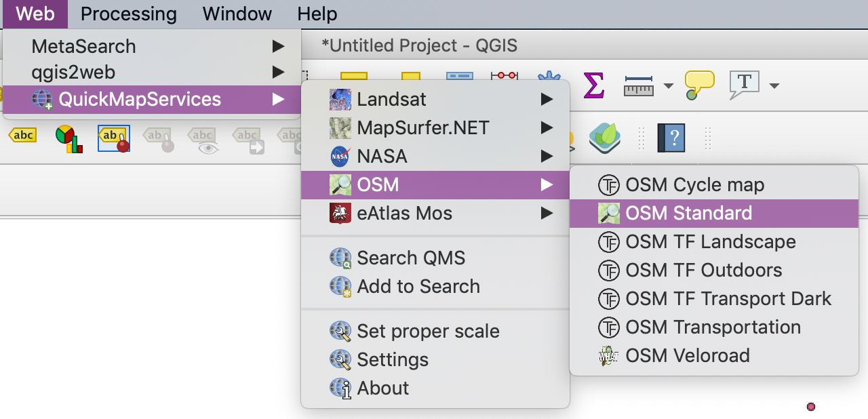Screen dimensions: 868x419
Task: Expand the eAtlas Mos submenu arrow
Action: tap(547, 213)
